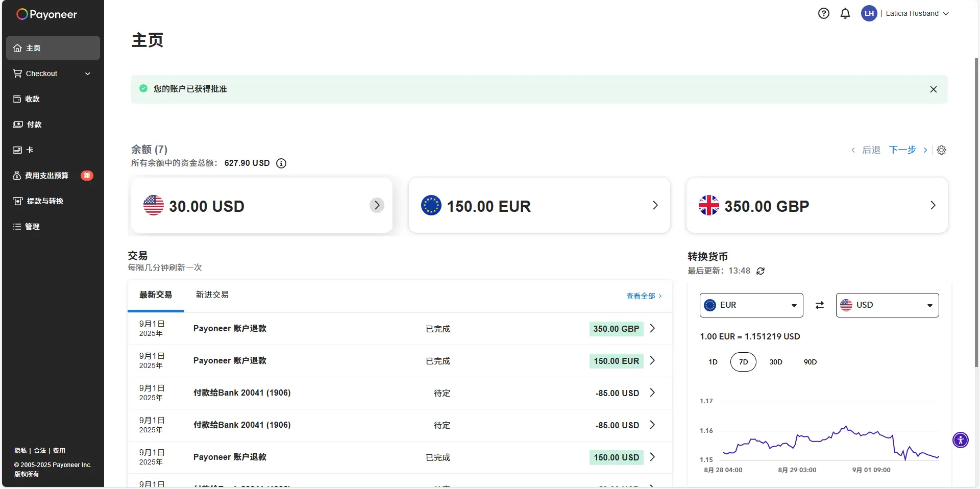
Task: Open 隐私 footer link
Action: (20, 451)
